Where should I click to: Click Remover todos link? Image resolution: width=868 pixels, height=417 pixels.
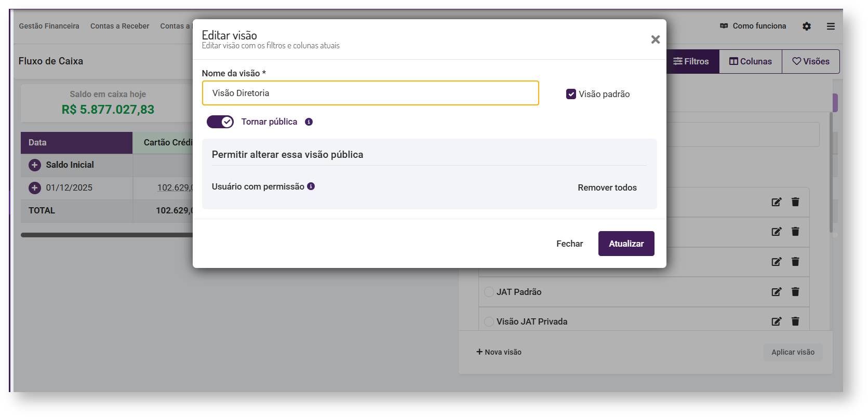click(607, 187)
